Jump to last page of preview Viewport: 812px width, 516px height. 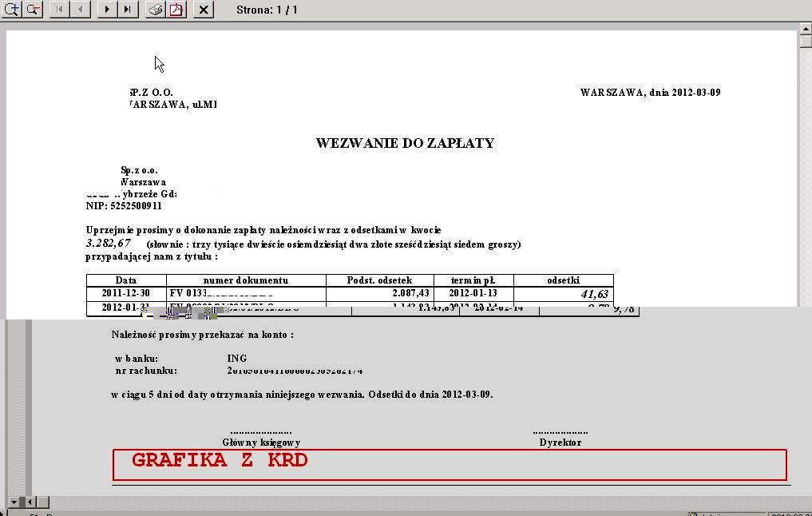click(128, 10)
